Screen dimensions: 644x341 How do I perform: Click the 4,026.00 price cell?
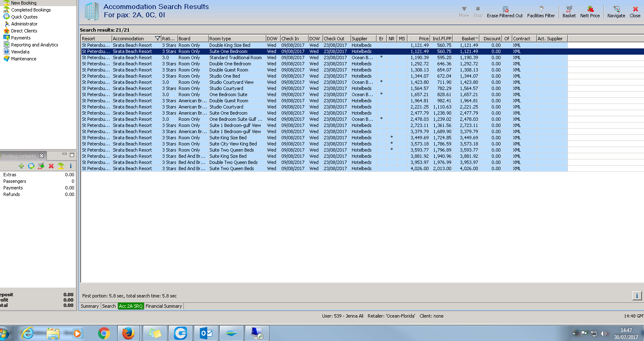tap(419, 168)
